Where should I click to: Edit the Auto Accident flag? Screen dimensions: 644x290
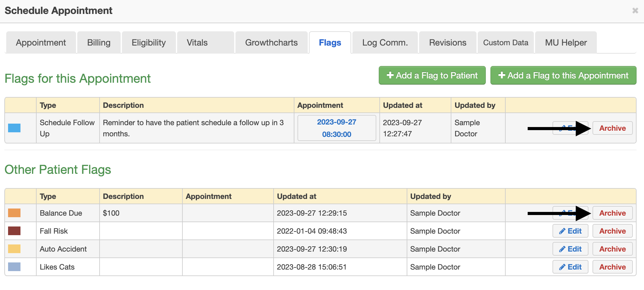coord(570,249)
